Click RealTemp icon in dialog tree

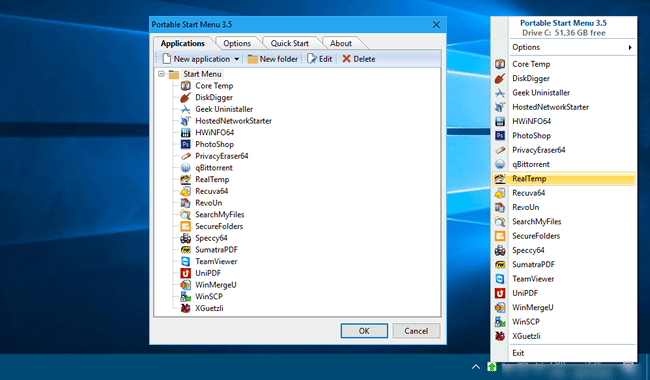tap(185, 179)
